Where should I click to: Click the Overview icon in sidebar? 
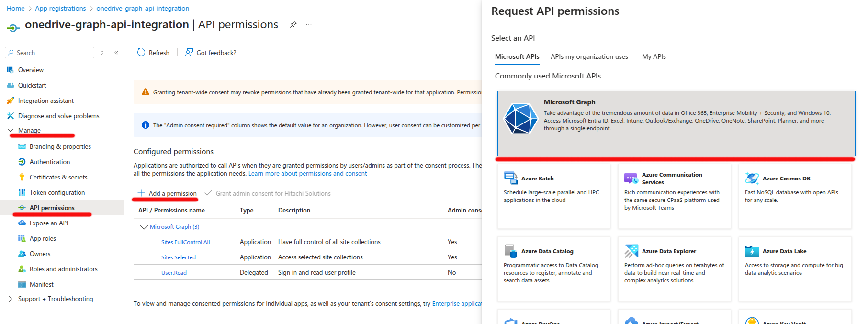(x=10, y=70)
